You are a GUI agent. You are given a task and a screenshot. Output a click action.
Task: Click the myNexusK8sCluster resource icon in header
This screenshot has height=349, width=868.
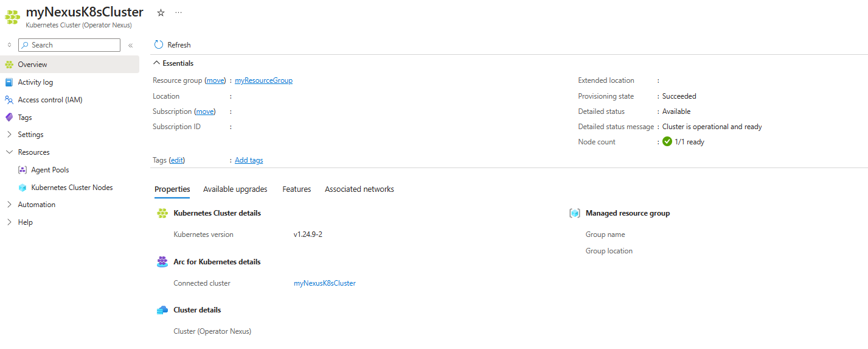12,17
